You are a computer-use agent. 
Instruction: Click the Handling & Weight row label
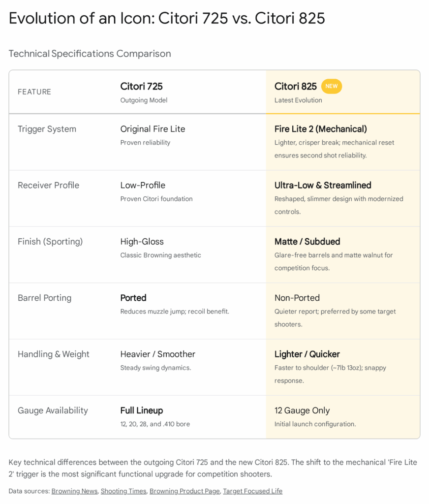pos(54,354)
